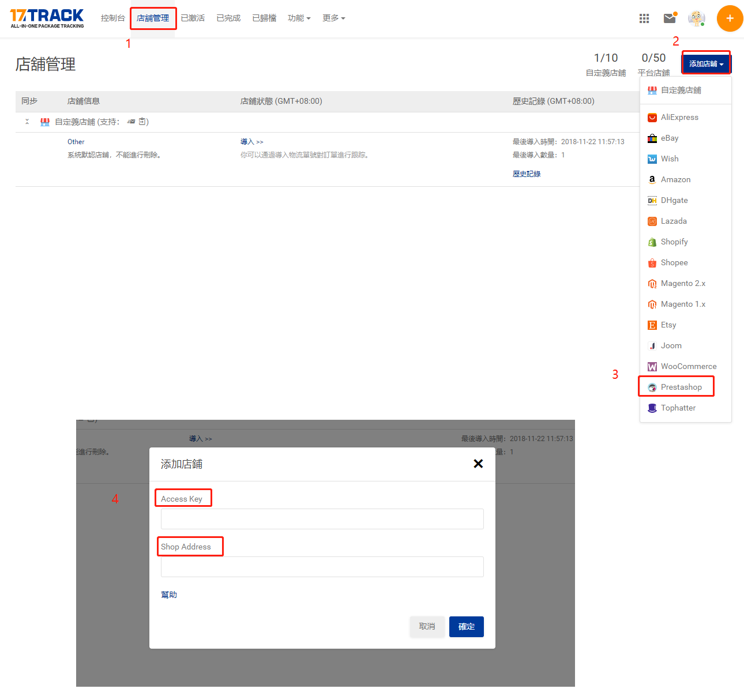This screenshot has height=700, width=744.
Task: Click the store icon beside 自定義店鋪 row
Action: pos(45,122)
